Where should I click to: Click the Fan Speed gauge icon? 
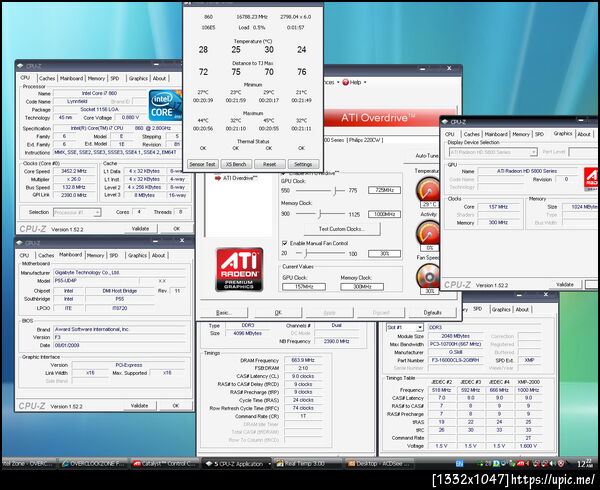[x=428, y=276]
